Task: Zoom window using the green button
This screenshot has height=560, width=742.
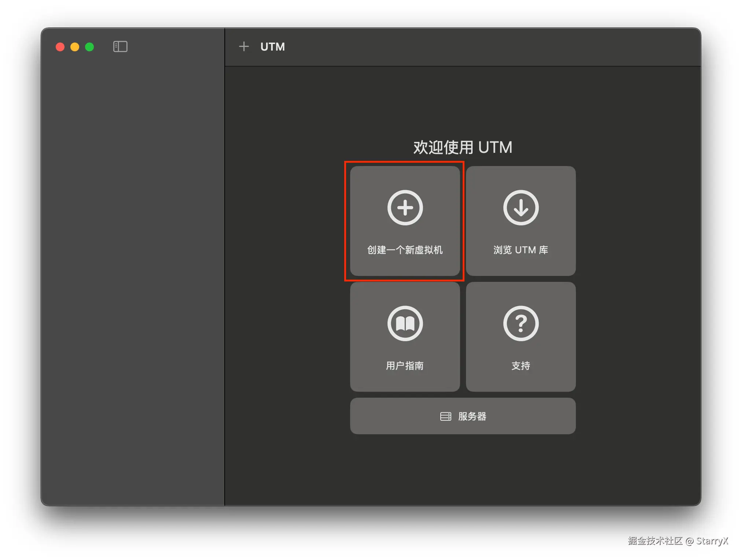Action: (89, 47)
